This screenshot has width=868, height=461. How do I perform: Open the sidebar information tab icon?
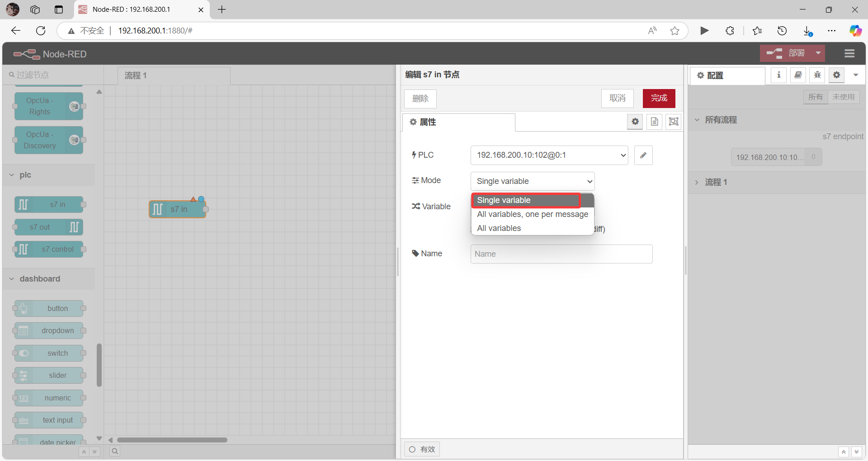778,75
